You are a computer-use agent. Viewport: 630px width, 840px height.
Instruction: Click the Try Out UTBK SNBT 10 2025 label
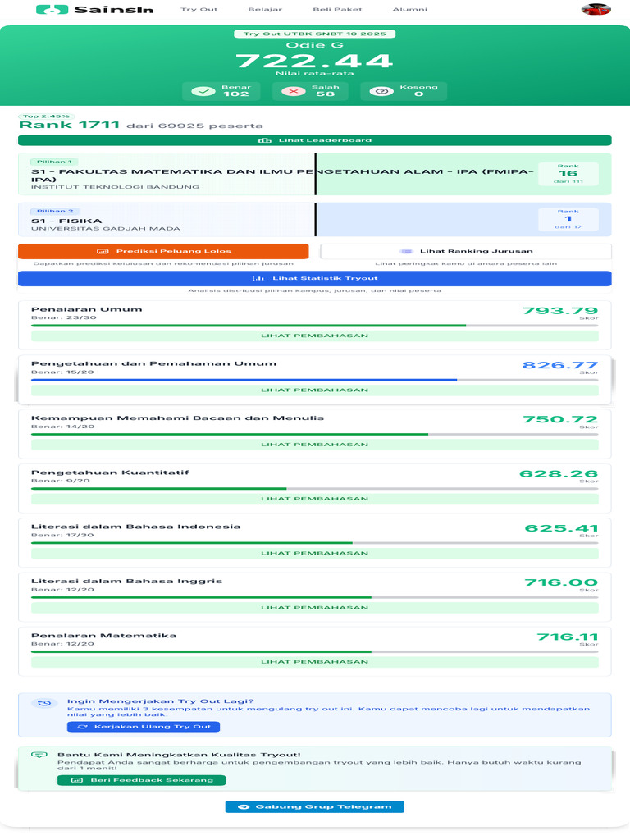(314, 34)
